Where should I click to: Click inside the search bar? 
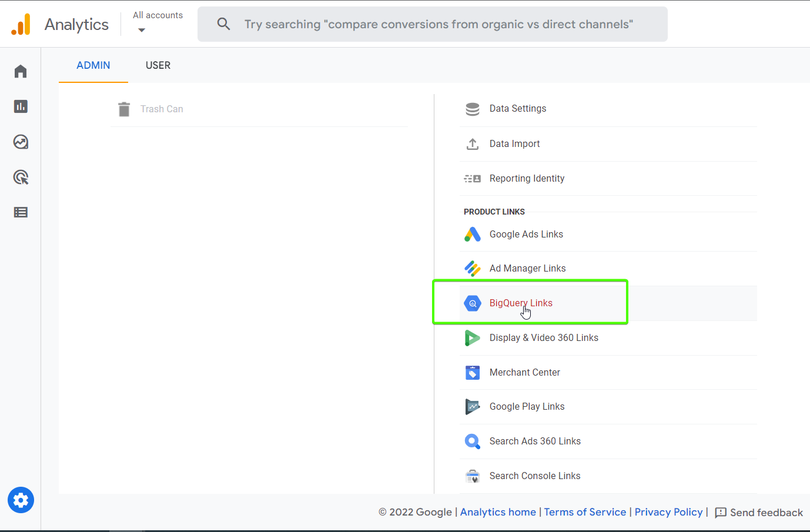pyautogui.click(x=432, y=24)
